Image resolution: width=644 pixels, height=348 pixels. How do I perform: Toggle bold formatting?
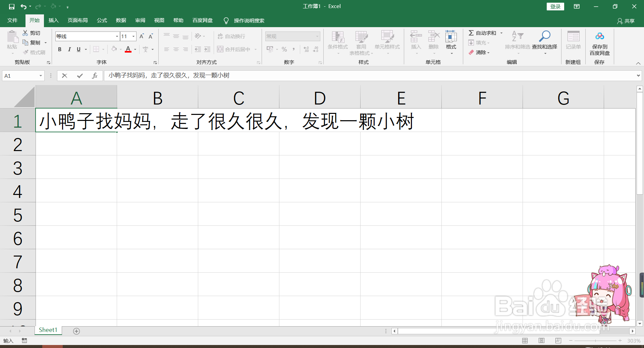tap(60, 49)
